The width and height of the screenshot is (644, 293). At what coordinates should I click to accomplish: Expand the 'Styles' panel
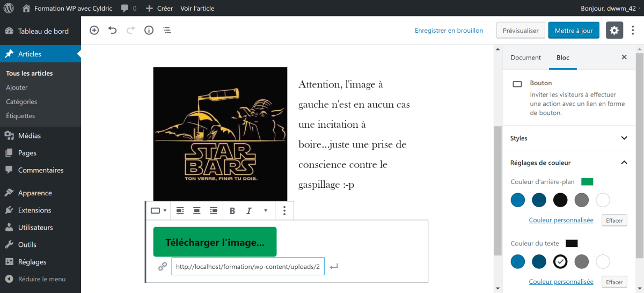point(569,138)
